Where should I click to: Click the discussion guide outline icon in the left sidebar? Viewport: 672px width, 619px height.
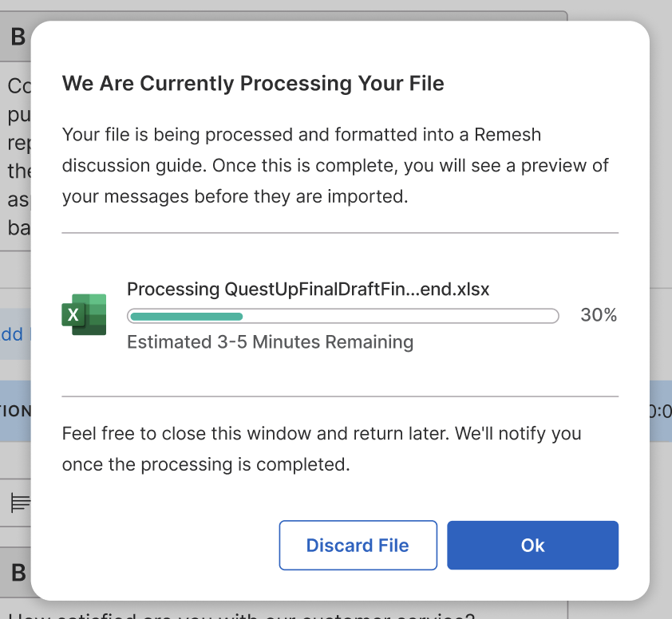tap(19, 503)
